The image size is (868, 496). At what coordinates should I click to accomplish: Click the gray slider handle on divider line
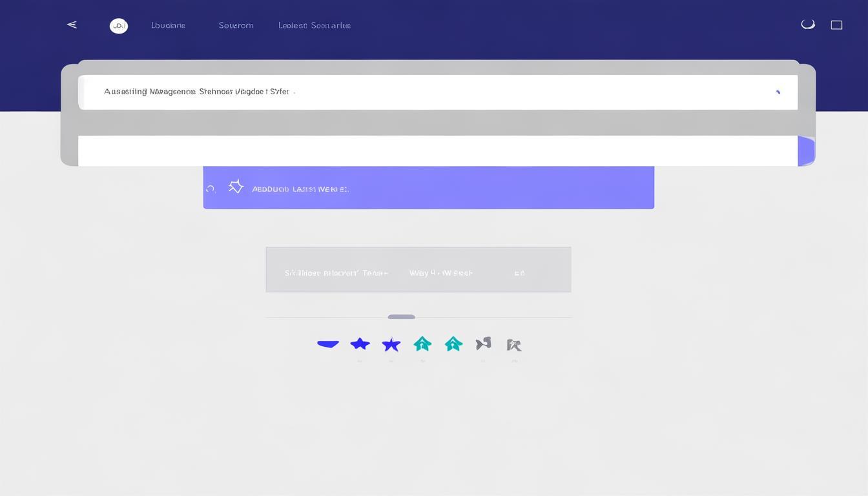click(401, 317)
